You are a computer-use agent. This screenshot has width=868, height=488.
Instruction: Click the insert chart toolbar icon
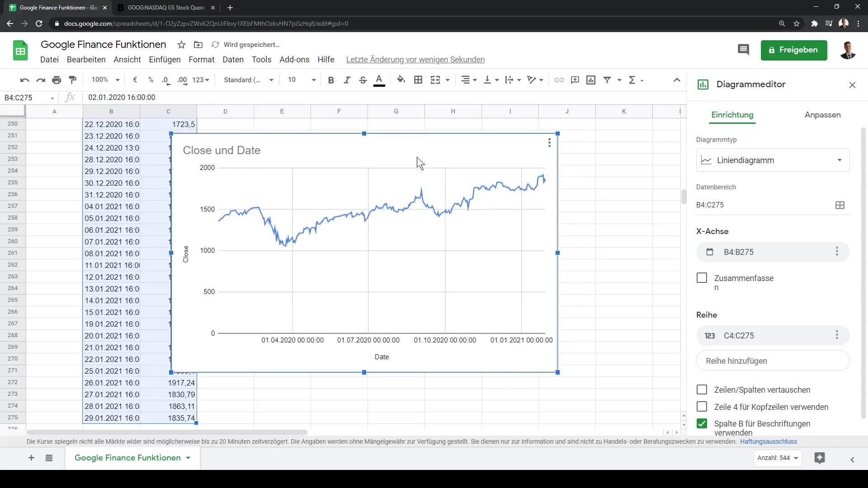pos(591,80)
